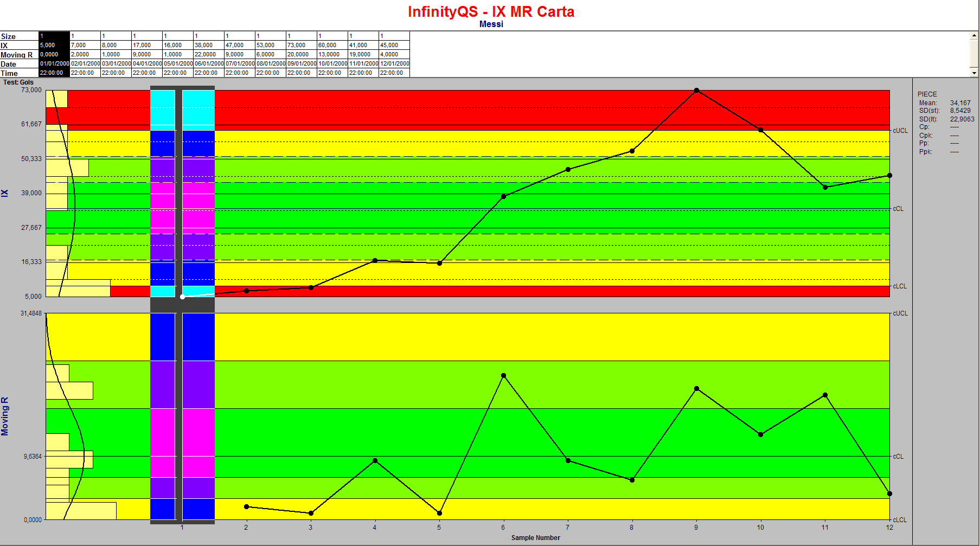Select the date cell 08/01/2000

(x=271, y=63)
